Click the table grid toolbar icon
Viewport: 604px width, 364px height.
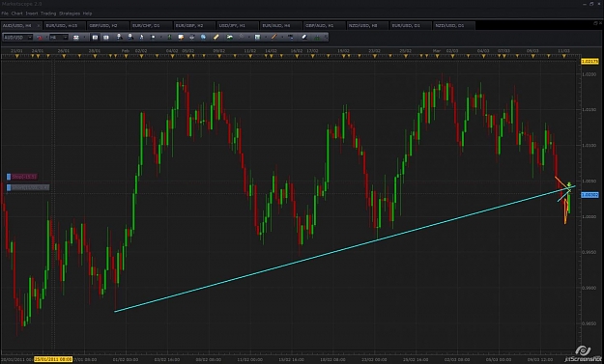[x=257, y=38]
